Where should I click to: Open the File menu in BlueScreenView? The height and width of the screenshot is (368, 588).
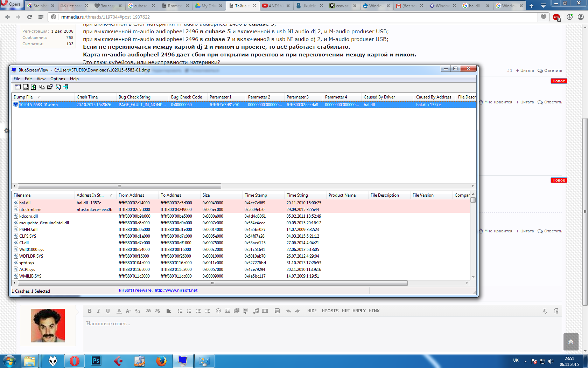(x=17, y=79)
